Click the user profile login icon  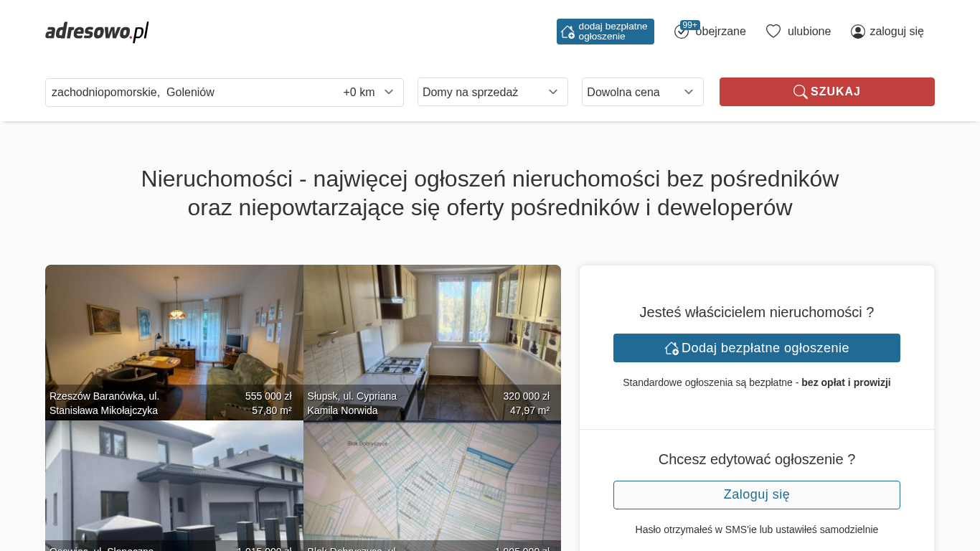pos(857,32)
